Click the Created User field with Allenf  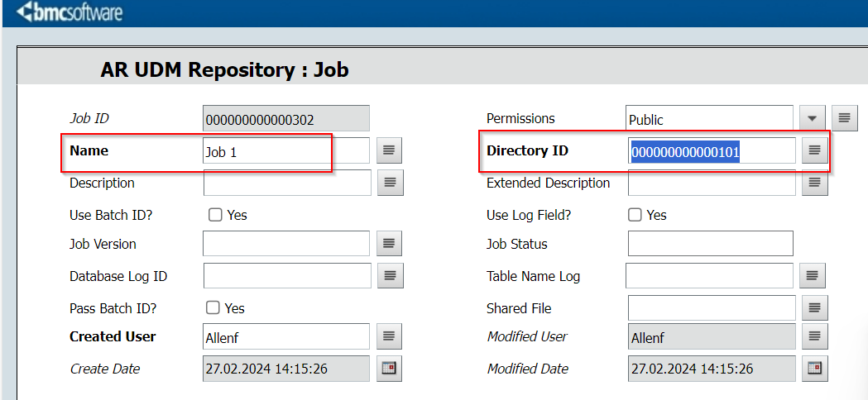[x=286, y=336]
